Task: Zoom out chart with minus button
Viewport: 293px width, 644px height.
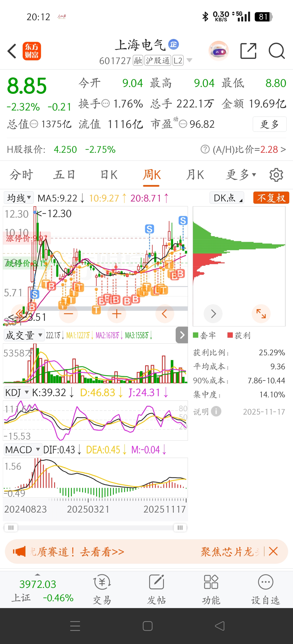Action: (x=68, y=314)
